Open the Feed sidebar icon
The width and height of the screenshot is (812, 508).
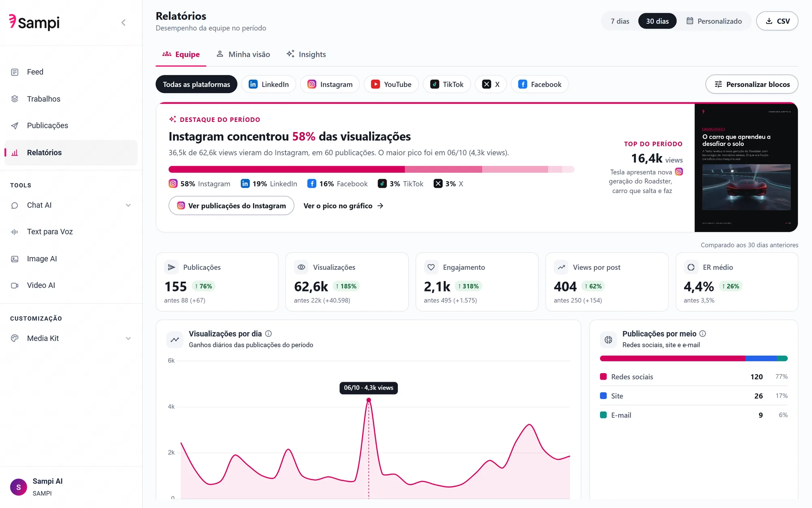[x=15, y=72]
